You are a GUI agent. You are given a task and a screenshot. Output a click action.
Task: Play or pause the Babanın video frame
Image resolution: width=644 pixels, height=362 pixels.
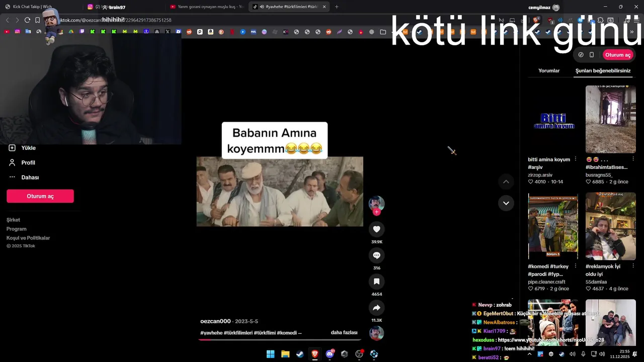pos(280,192)
